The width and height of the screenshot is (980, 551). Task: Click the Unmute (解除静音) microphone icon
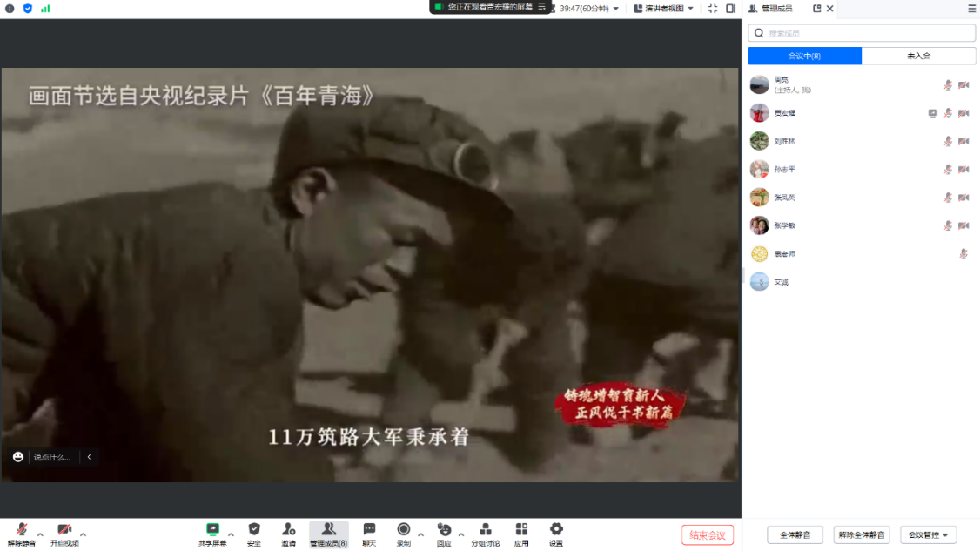(x=21, y=529)
